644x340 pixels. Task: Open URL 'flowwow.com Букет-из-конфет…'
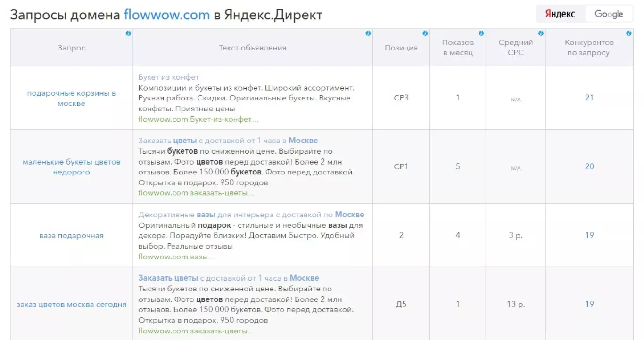[198, 119]
